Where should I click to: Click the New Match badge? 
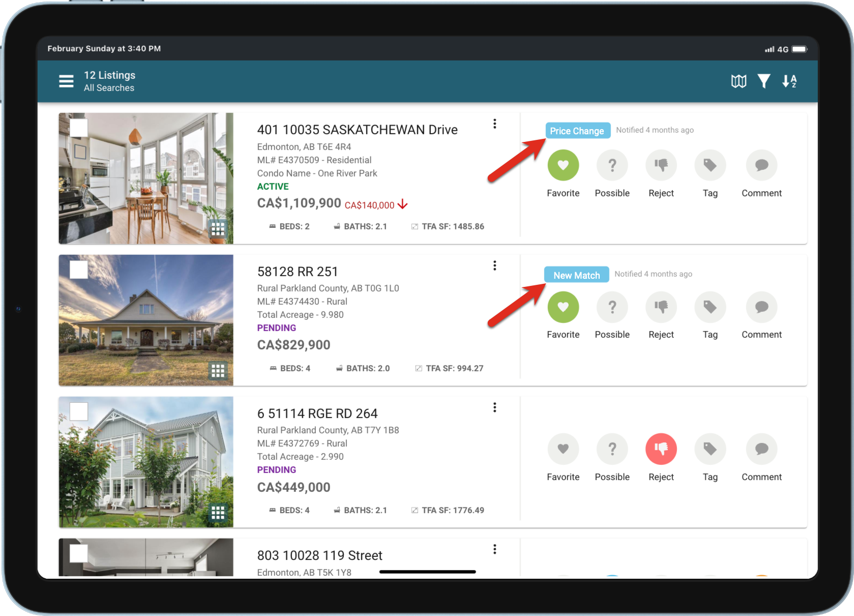(x=576, y=275)
